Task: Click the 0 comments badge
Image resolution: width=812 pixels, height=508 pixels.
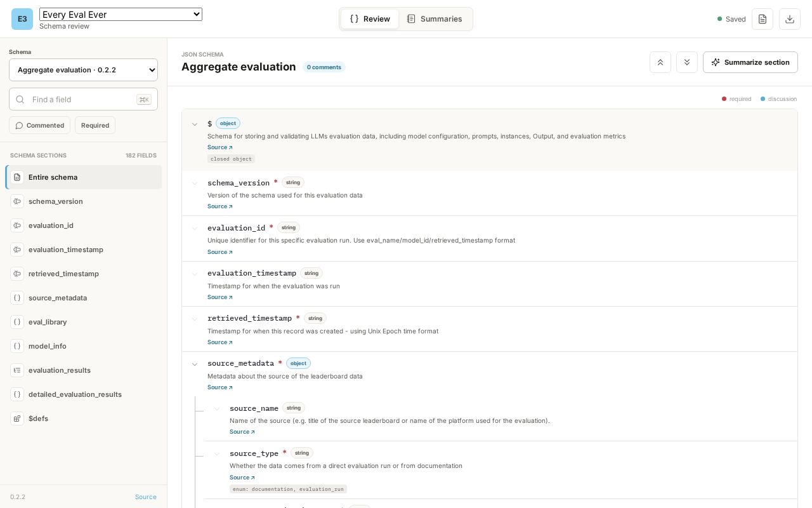Action: pyautogui.click(x=324, y=67)
